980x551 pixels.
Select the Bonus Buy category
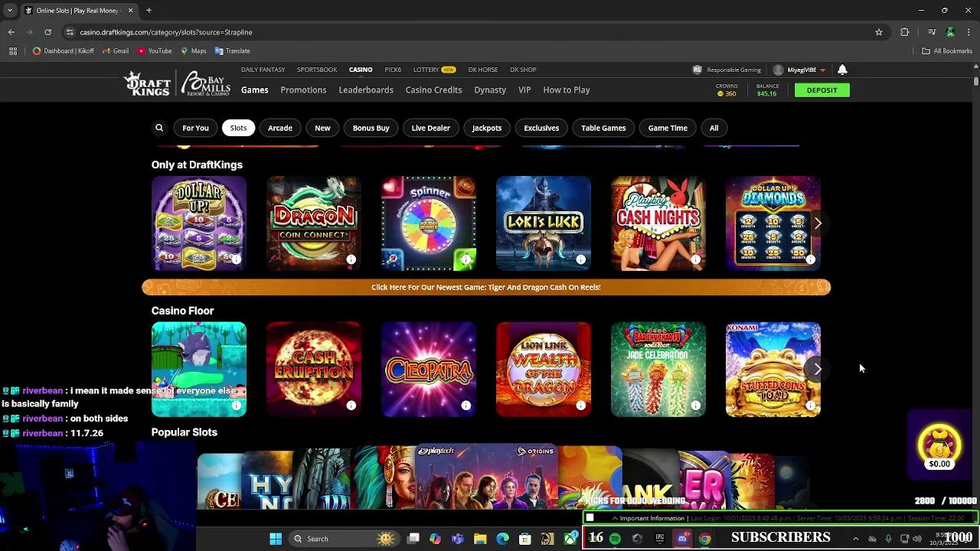(x=371, y=128)
